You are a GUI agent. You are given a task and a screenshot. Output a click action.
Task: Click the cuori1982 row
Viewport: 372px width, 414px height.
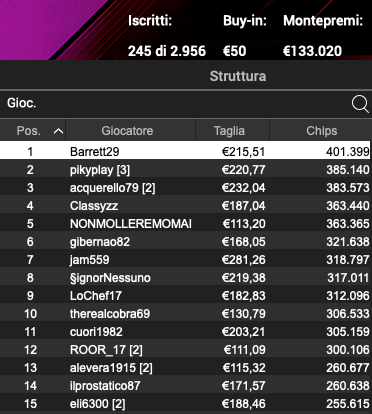point(185,332)
